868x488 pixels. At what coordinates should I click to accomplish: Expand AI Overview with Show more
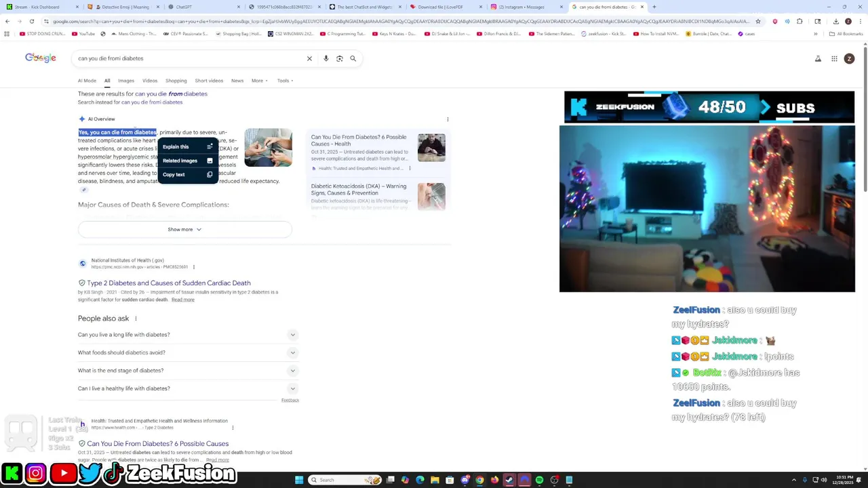pos(184,230)
